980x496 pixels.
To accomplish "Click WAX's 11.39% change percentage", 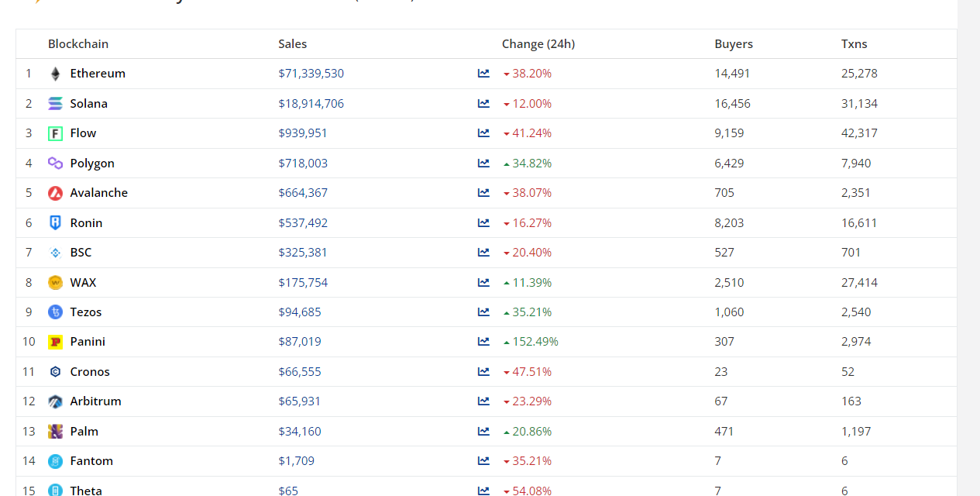I will [x=531, y=282].
